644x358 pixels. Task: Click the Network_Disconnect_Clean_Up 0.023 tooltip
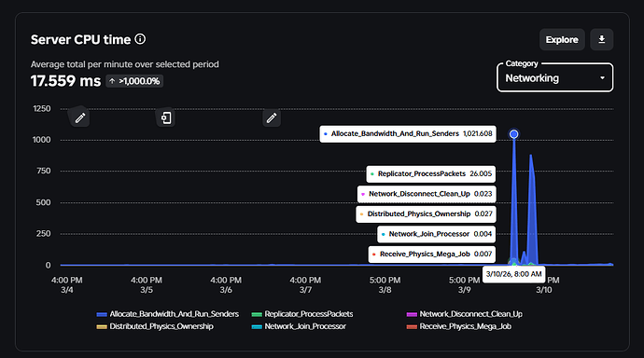point(427,194)
